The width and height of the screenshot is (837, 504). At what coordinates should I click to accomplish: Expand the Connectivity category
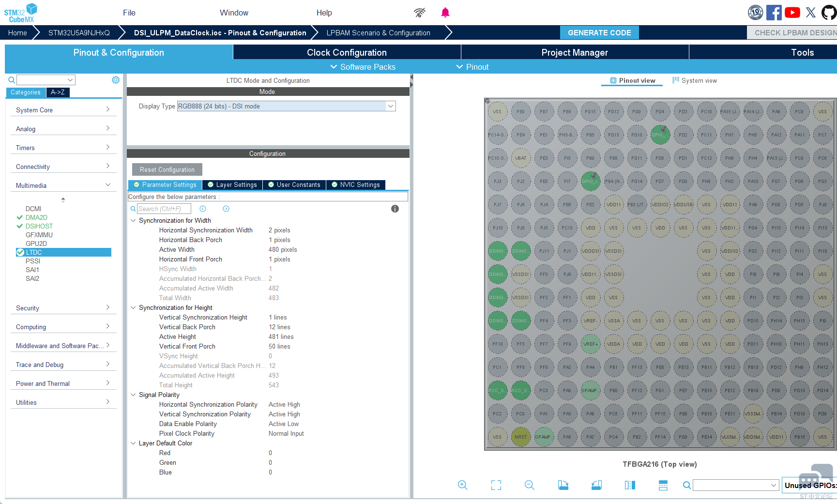pos(63,167)
